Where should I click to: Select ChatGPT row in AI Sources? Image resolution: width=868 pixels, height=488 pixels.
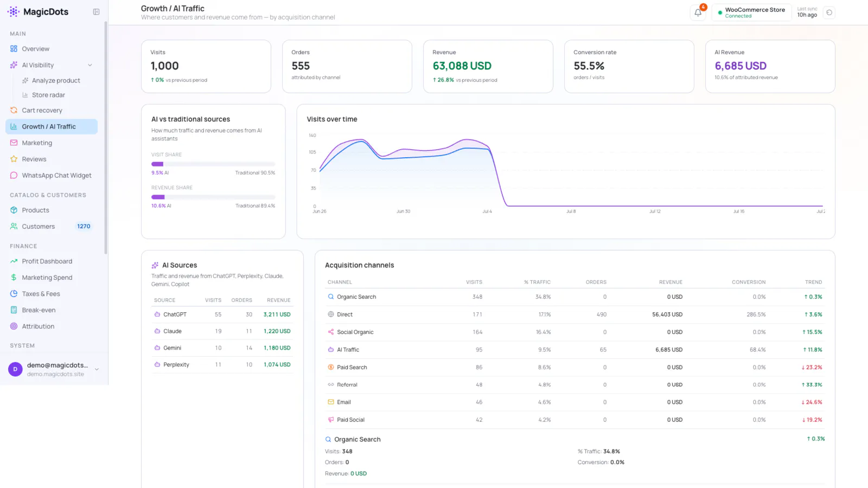pyautogui.click(x=222, y=314)
